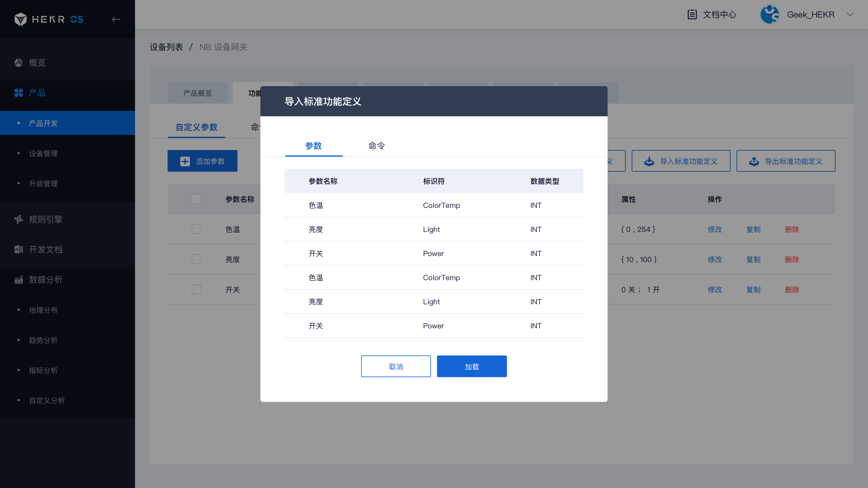Click the 规则引擎 rule engine icon

tap(18, 219)
